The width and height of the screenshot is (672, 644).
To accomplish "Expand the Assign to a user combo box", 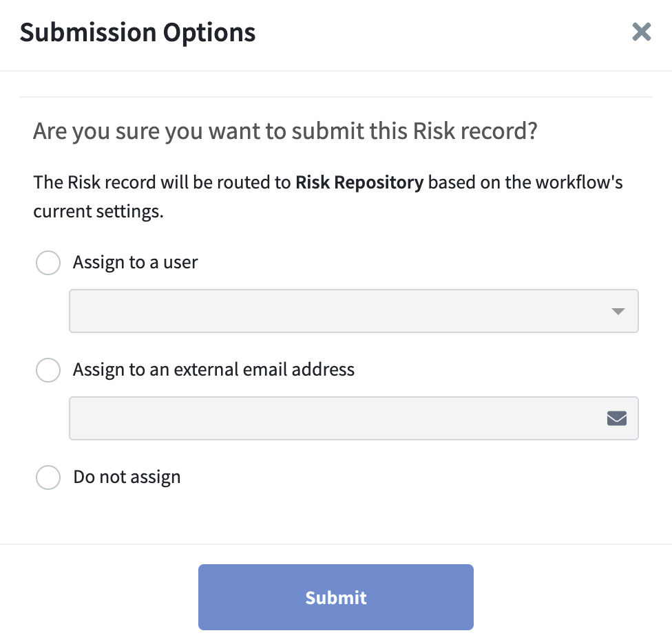I will pyautogui.click(x=354, y=311).
